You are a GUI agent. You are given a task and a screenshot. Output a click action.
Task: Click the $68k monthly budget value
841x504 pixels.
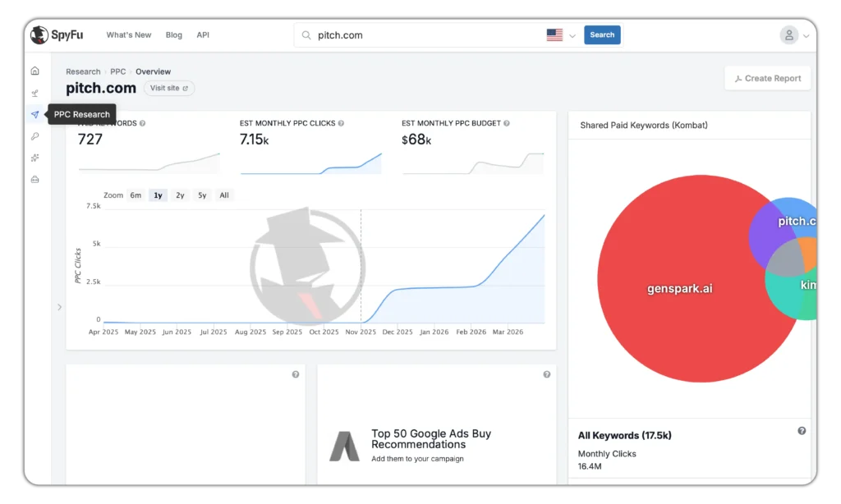(416, 140)
